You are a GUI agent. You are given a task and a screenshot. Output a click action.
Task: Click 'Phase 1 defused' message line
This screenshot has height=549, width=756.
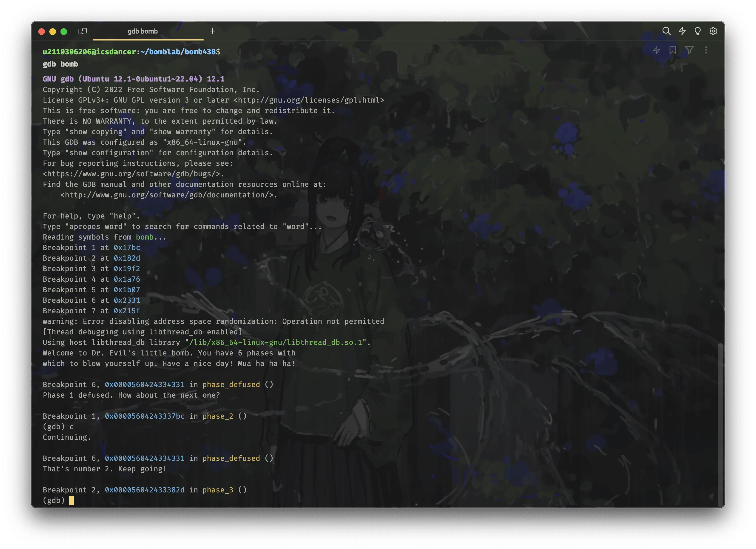click(x=131, y=395)
